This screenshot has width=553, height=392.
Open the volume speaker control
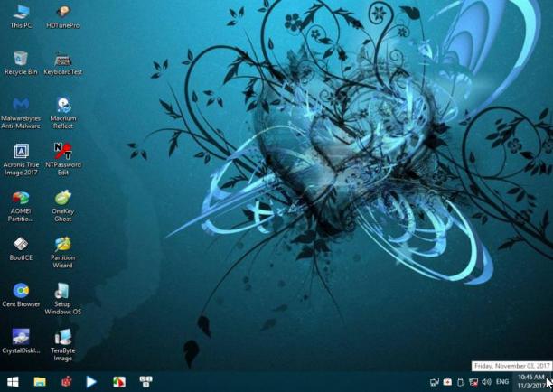tap(487, 382)
